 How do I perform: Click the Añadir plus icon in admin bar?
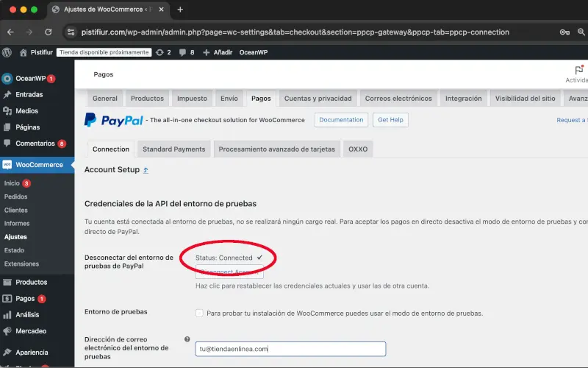click(207, 52)
